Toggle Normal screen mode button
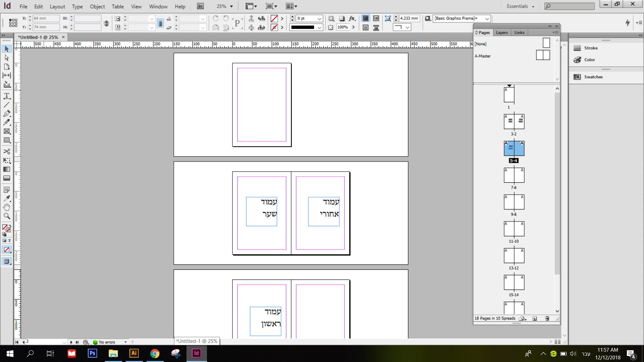 pos(6,261)
